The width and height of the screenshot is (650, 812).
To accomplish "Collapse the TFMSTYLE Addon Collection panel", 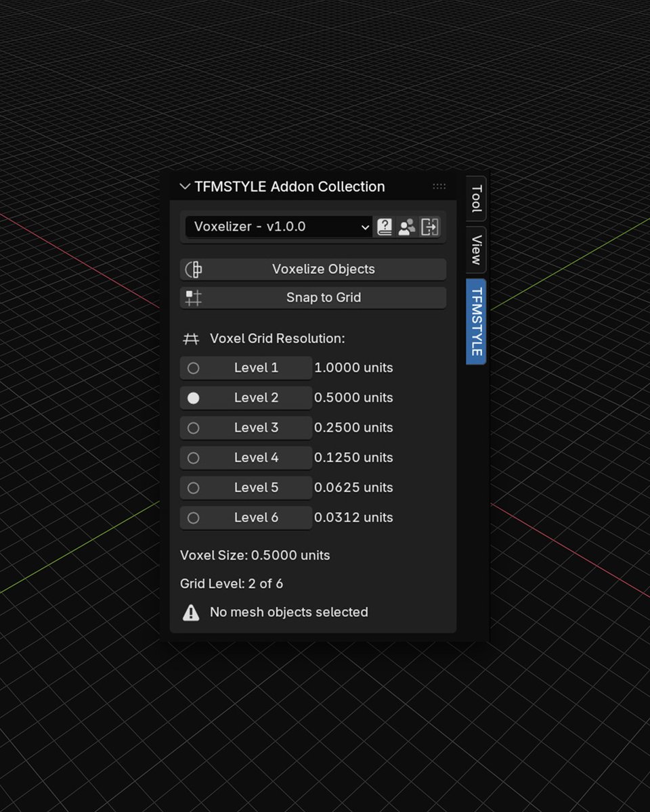I will click(x=184, y=186).
